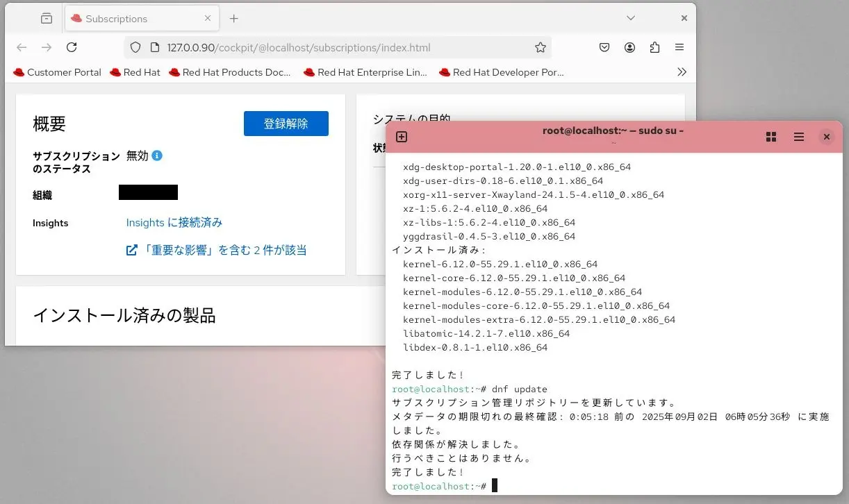Open the list-all-tabs chevron

click(630, 19)
